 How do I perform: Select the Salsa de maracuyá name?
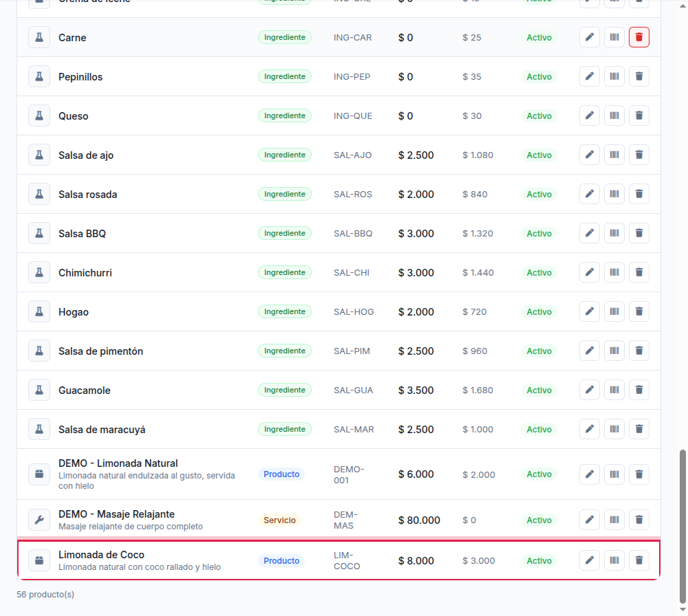(x=102, y=430)
